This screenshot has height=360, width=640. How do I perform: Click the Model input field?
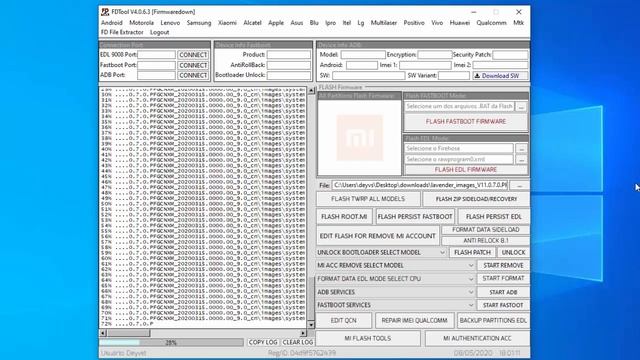click(x=363, y=55)
